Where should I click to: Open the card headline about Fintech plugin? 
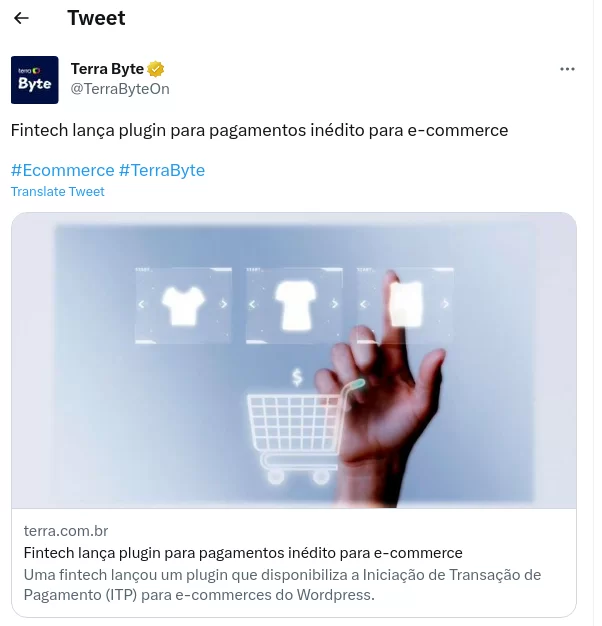pos(243,553)
